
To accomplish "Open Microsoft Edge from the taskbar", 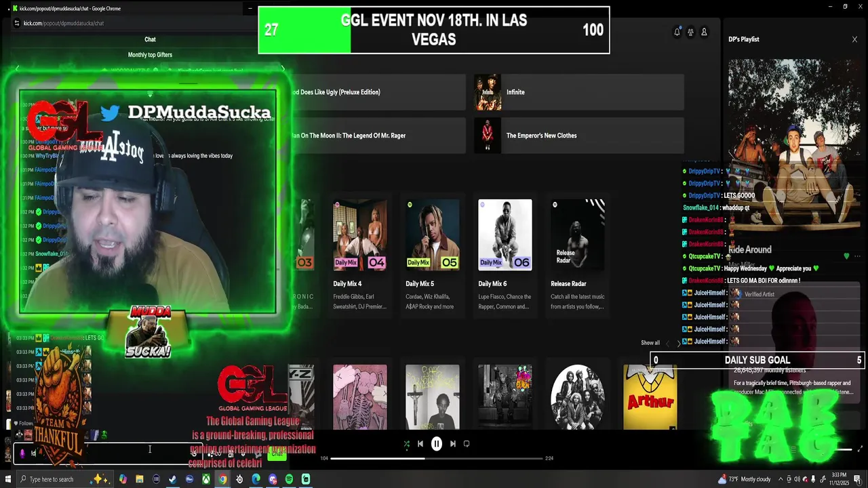I will [x=256, y=479].
